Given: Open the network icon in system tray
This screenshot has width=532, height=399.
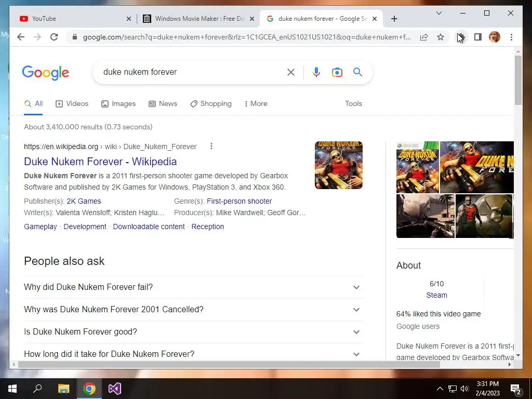Looking at the screenshot, I should click(453, 389).
